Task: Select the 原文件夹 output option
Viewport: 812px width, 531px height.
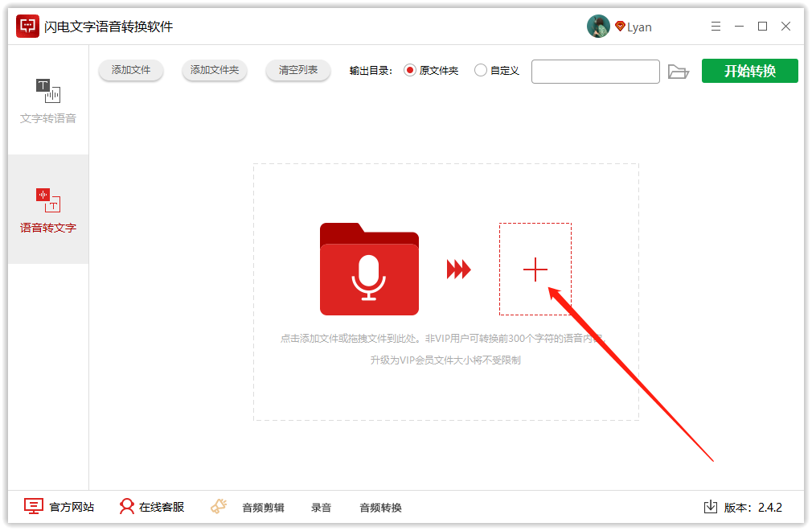Action: click(409, 70)
